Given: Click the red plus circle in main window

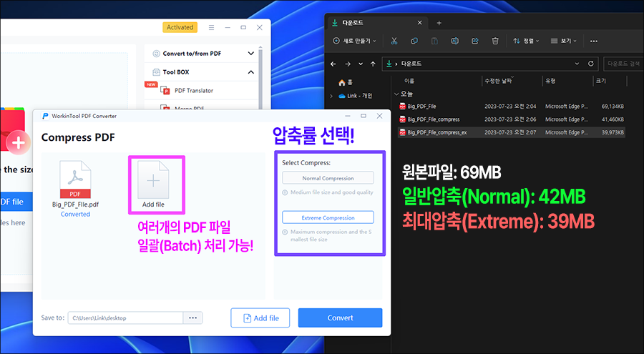Looking at the screenshot, I should (18, 143).
